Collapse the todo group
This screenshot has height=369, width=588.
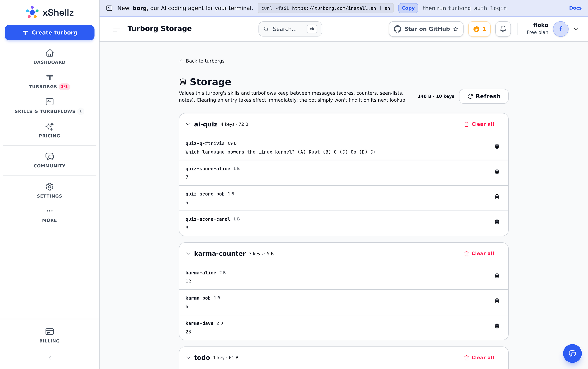(x=188, y=358)
